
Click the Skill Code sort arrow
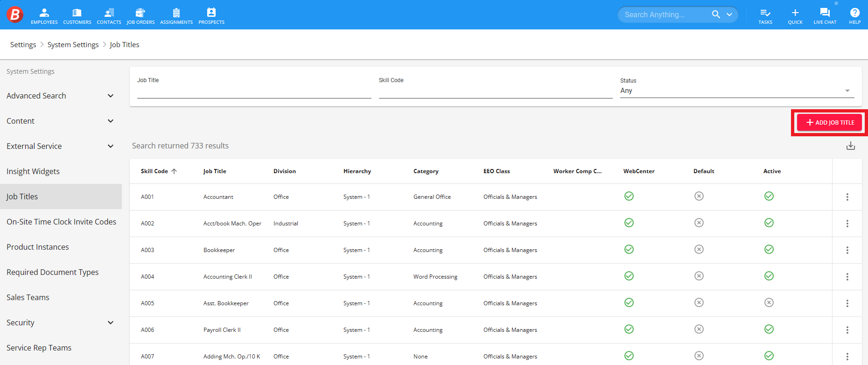tap(174, 171)
